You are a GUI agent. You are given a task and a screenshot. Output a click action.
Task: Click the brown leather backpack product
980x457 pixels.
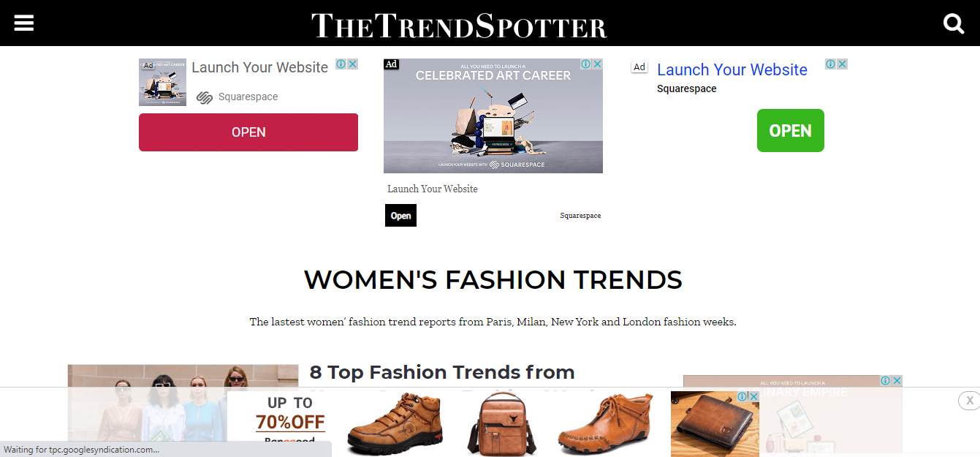(x=502, y=422)
